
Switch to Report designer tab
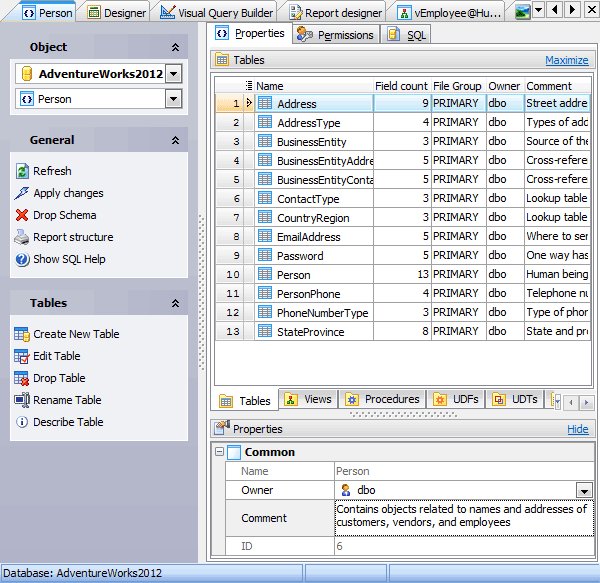point(336,13)
